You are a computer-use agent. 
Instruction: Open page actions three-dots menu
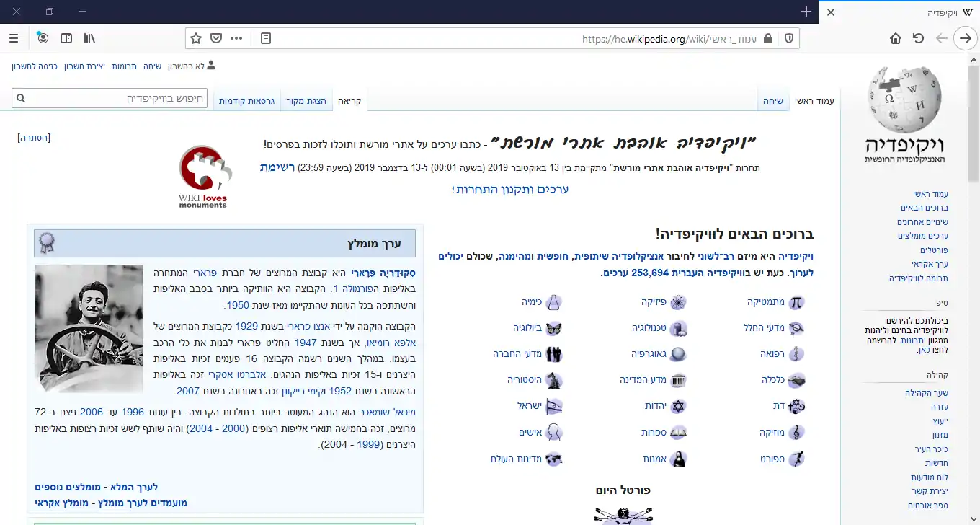(x=236, y=38)
